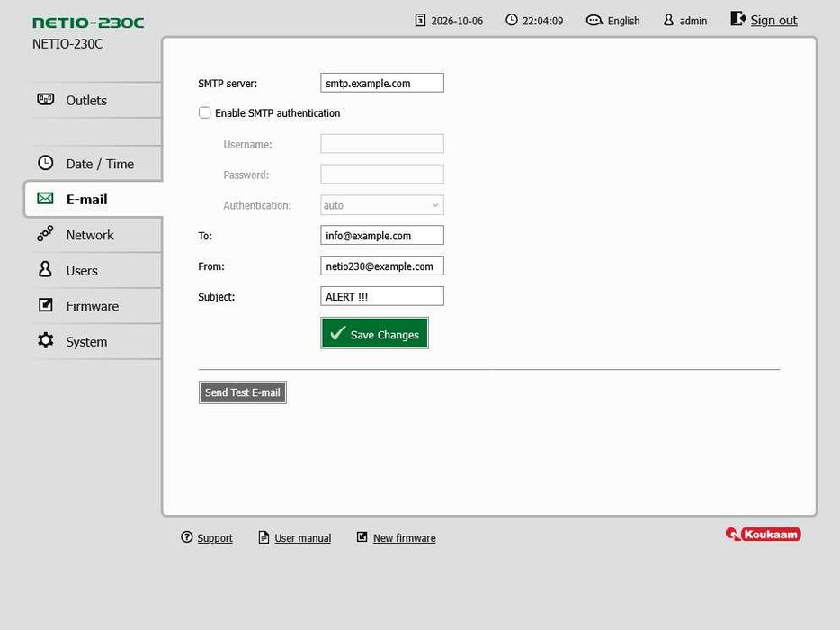Focus the From address field
840x630 pixels.
(382, 265)
